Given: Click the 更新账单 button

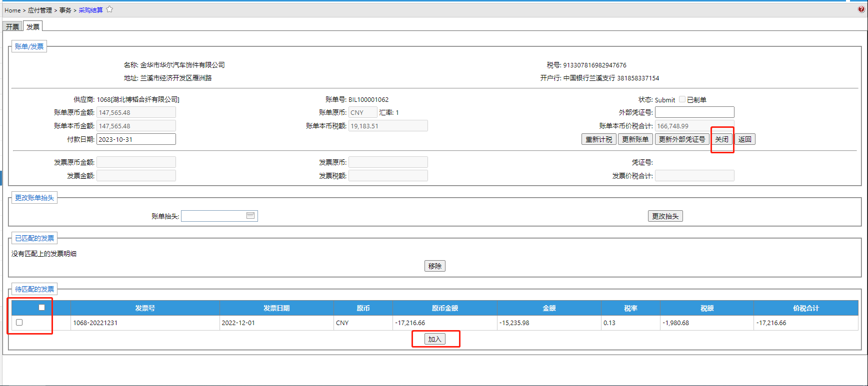Looking at the screenshot, I should tap(635, 139).
